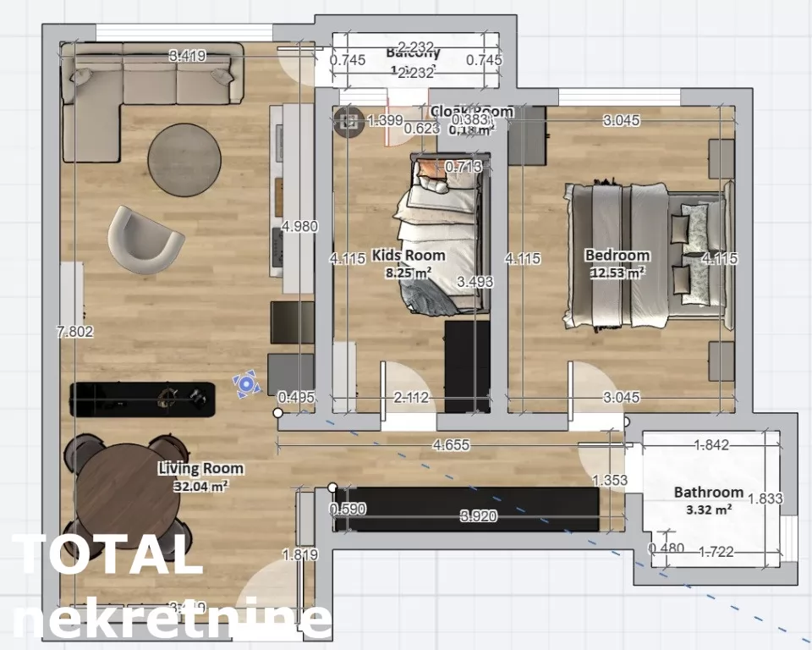Select the round dining table
This screenshot has width=812, height=650.
coord(127,497)
